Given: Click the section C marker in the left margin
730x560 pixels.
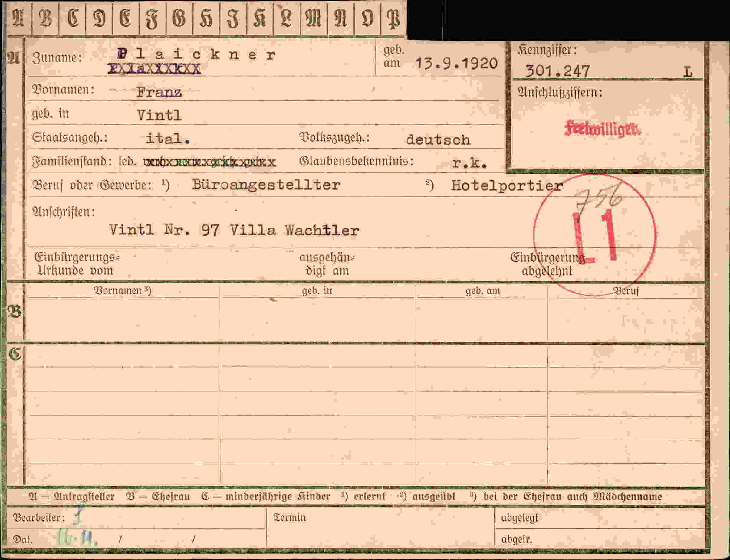Looking at the screenshot, I should tap(15, 354).
